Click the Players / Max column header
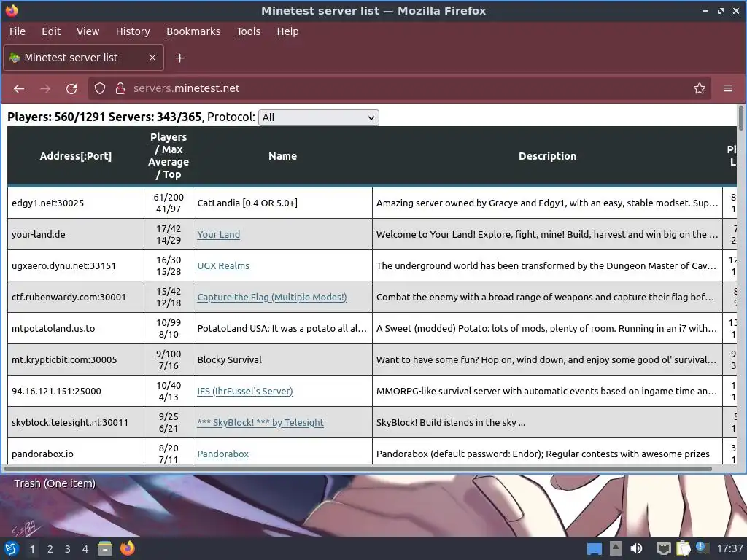Screen dimensions: 747x560 (169, 156)
